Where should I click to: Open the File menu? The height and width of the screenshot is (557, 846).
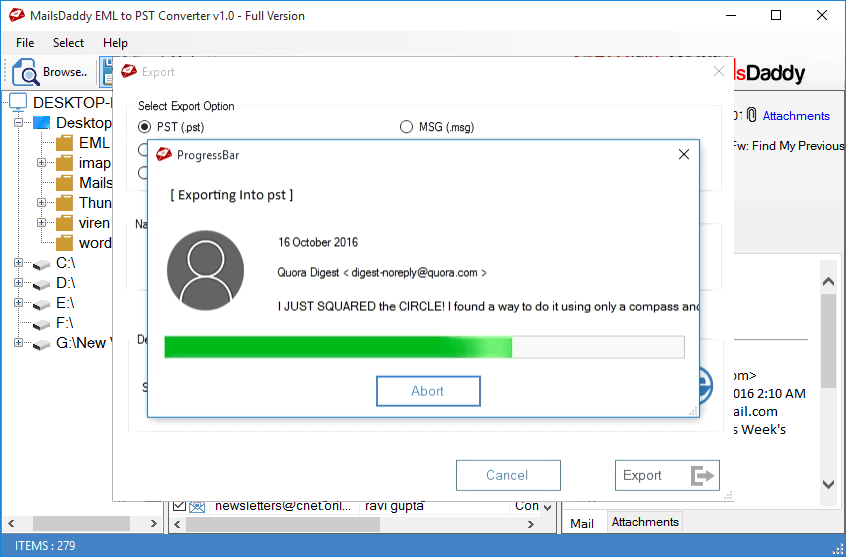point(25,43)
